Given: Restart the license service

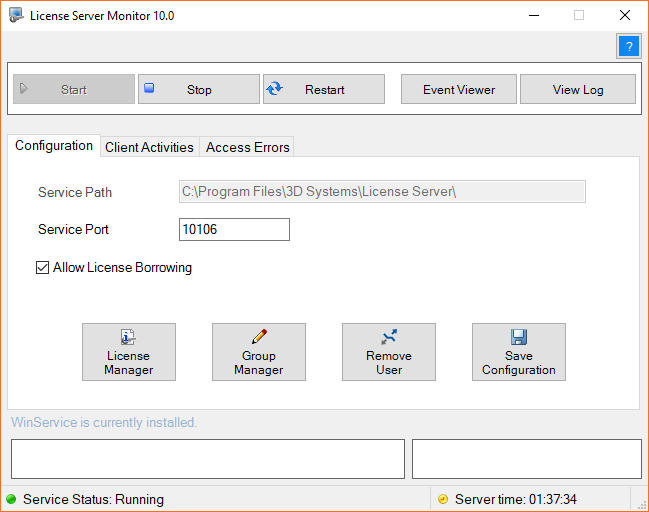Looking at the screenshot, I should pyautogui.click(x=324, y=89).
